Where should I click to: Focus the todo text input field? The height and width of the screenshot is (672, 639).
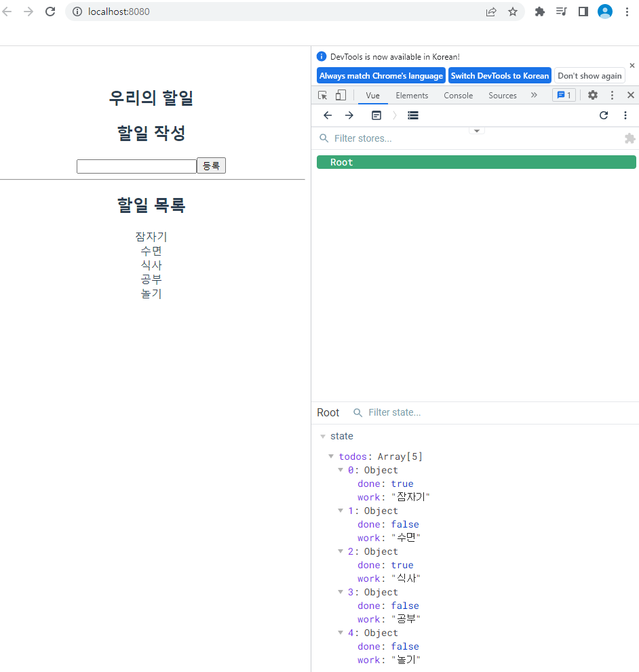click(x=136, y=166)
